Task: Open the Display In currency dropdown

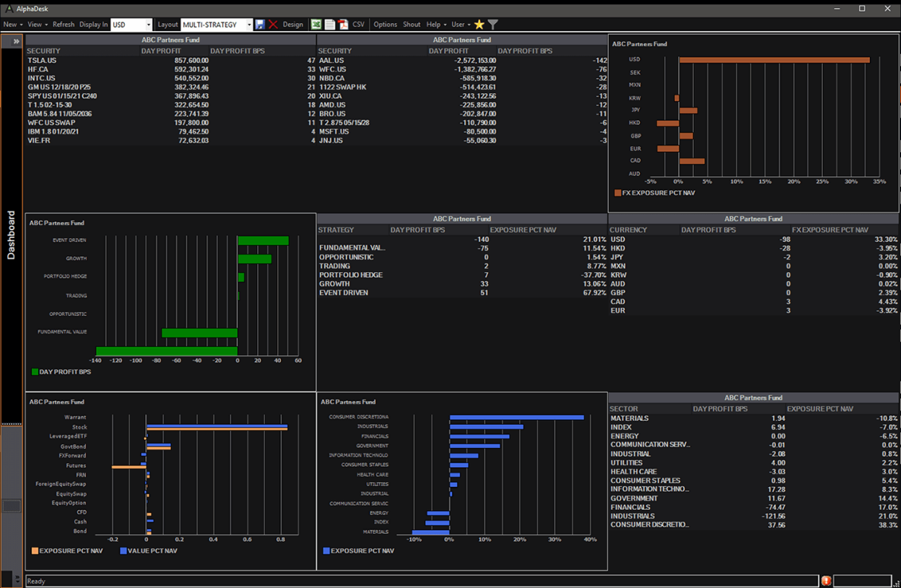Action: tap(149, 25)
